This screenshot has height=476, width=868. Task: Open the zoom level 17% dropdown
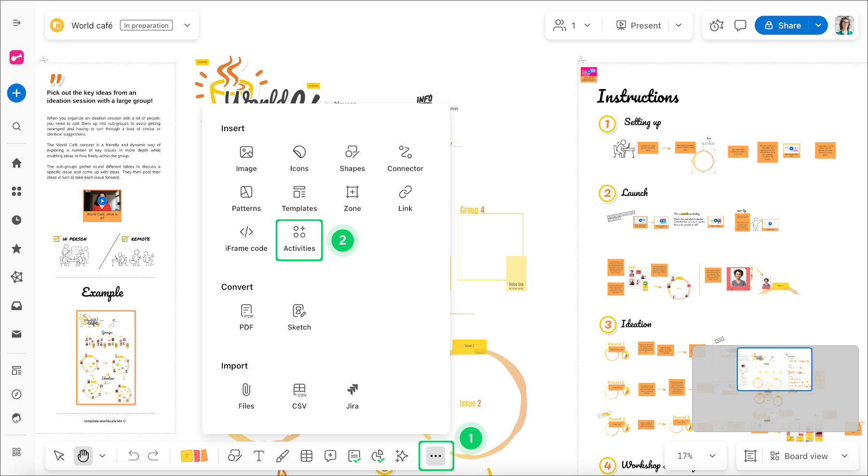click(x=695, y=456)
